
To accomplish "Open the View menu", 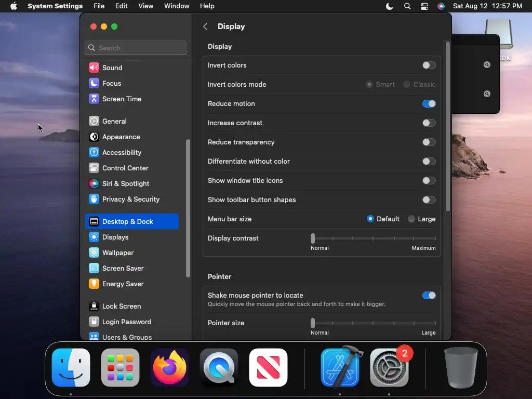I will (145, 6).
